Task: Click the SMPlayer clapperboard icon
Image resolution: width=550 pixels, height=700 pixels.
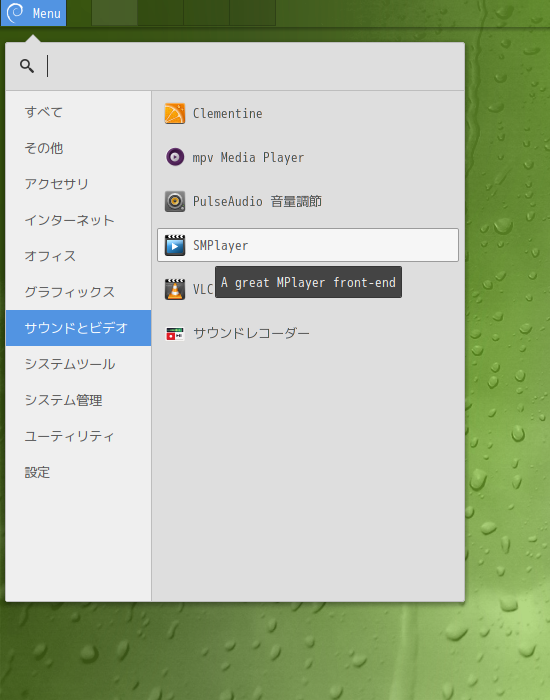Action: [175, 245]
